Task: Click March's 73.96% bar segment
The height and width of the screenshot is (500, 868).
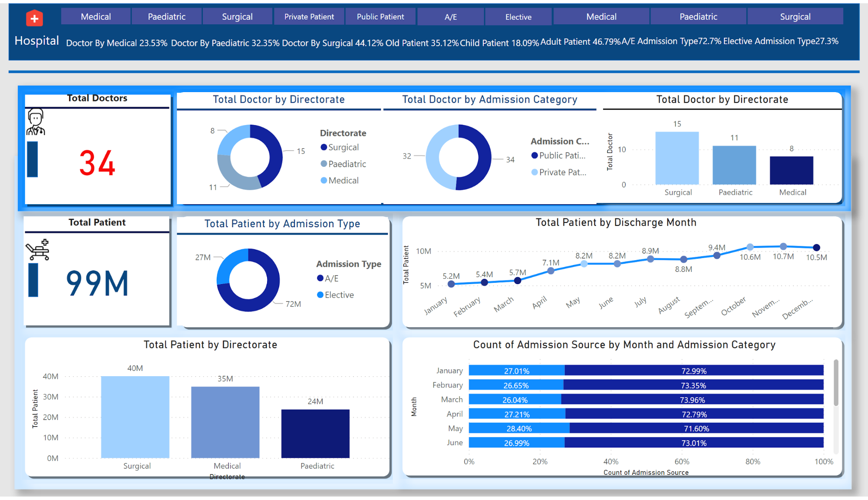Action: (x=692, y=399)
